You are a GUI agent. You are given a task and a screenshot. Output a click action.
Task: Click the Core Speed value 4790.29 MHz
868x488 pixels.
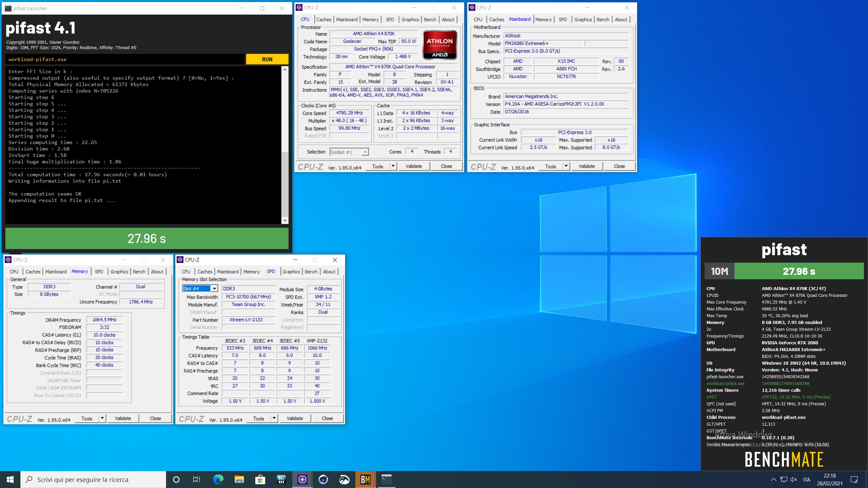[x=349, y=113]
